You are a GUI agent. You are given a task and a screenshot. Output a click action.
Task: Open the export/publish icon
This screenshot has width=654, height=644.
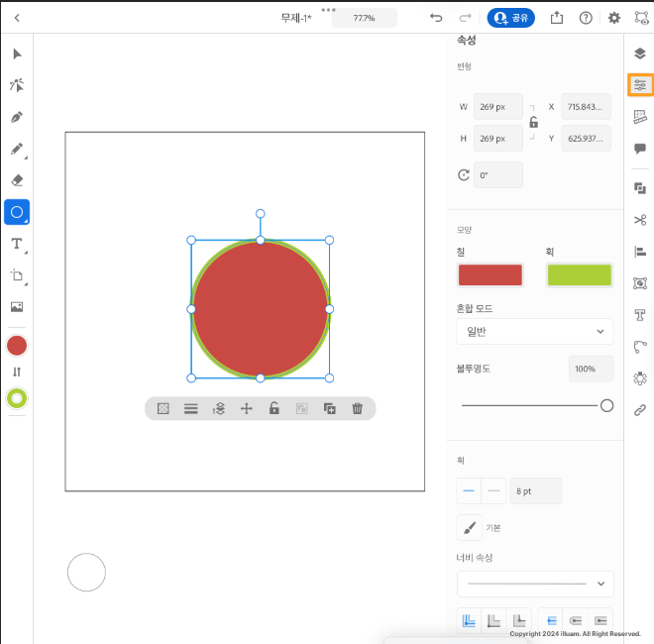pyautogui.click(x=557, y=18)
